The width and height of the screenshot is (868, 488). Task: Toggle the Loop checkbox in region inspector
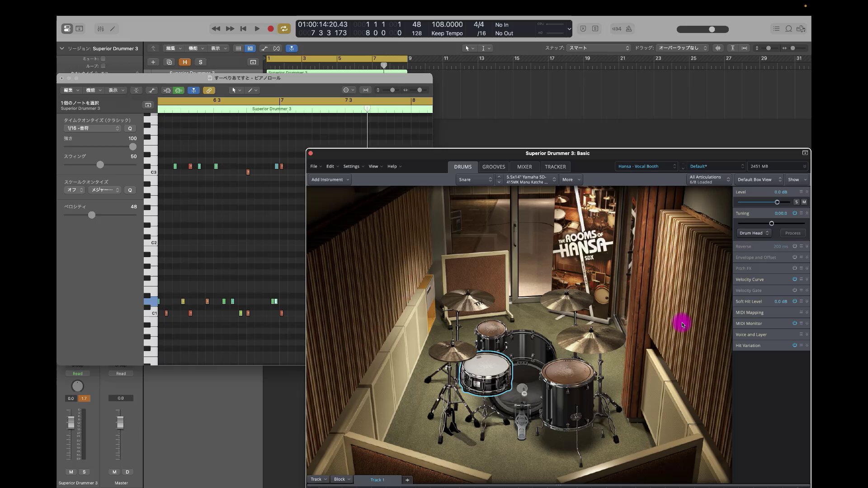click(103, 66)
